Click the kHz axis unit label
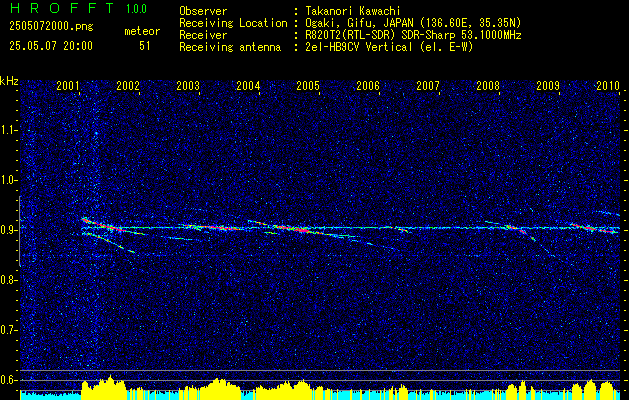 point(9,81)
